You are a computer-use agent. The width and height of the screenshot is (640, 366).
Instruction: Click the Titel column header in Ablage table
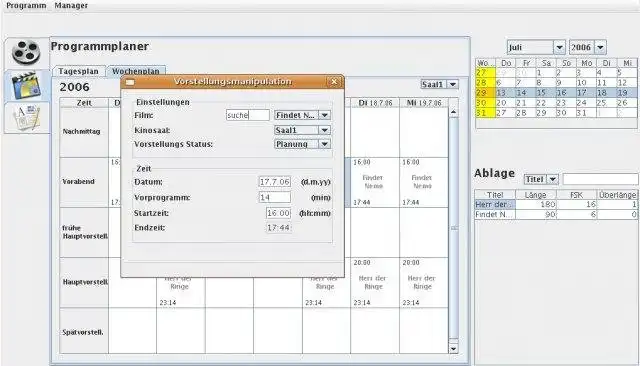tap(495, 195)
